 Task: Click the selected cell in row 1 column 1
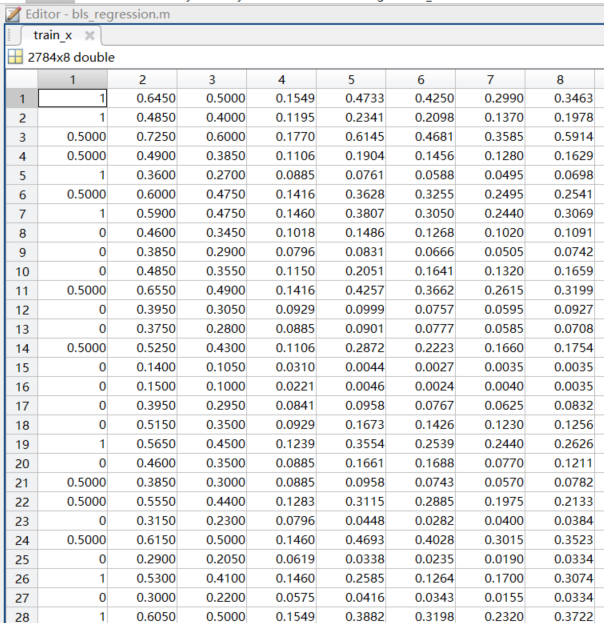73,98
